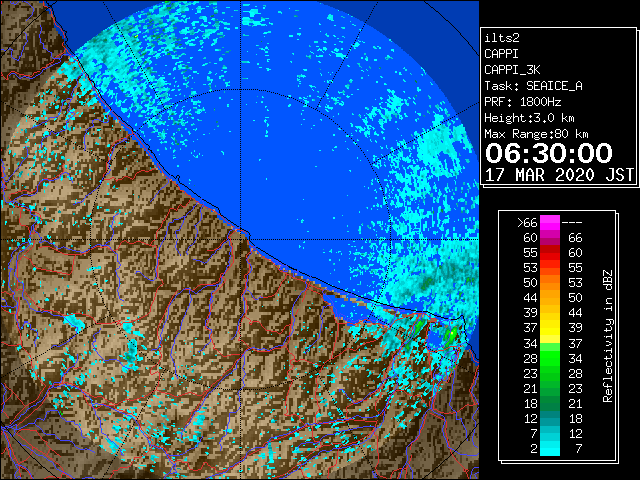The height and width of the screenshot is (480, 640).
Task: Click the red 55–60 dBZ legend swatch
Action: point(550,253)
